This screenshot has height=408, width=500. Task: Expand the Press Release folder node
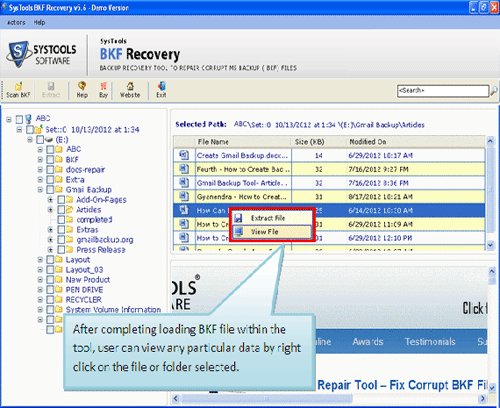coord(50,250)
